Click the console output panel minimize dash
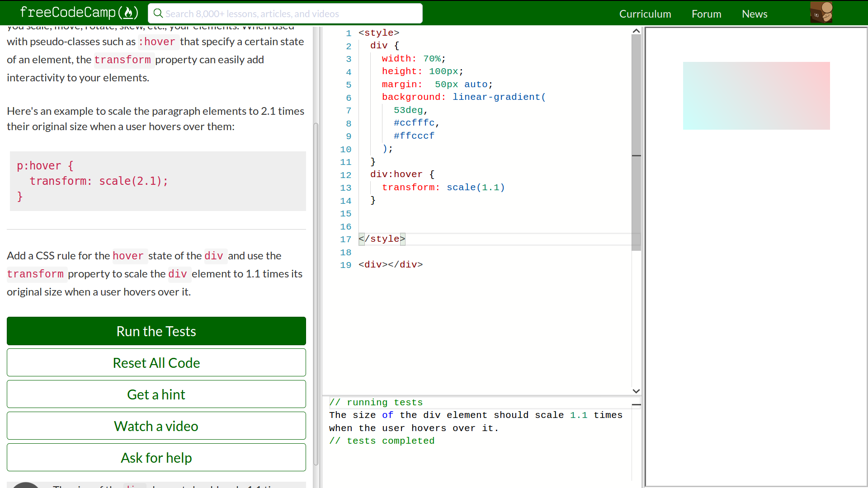Screen dimensions: 868x488 [636, 405]
